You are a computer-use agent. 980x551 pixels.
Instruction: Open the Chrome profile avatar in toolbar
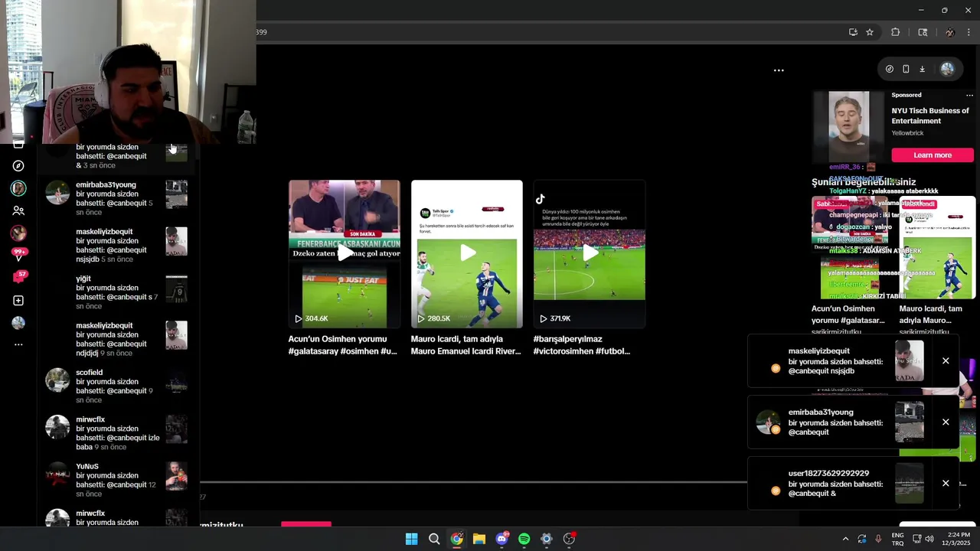(950, 32)
